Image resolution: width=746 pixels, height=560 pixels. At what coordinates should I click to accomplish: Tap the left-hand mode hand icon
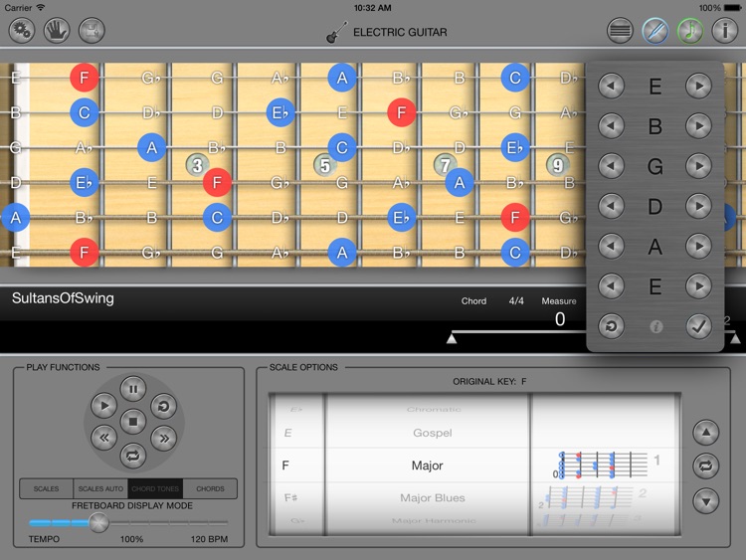57,31
